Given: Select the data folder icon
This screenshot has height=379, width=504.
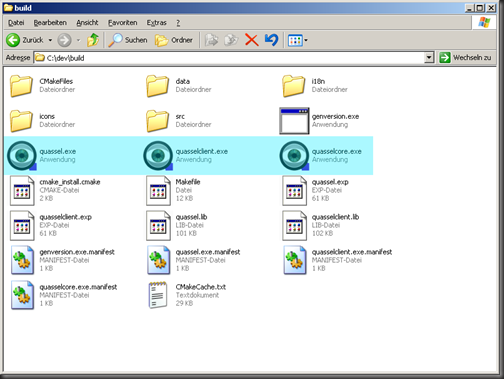Looking at the screenshot, I should tap(157, 86).
